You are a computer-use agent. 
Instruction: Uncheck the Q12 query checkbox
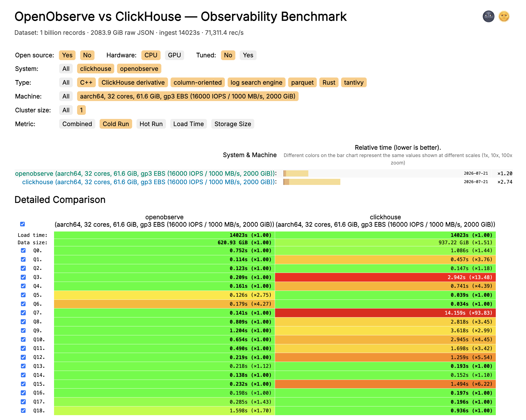23,357
